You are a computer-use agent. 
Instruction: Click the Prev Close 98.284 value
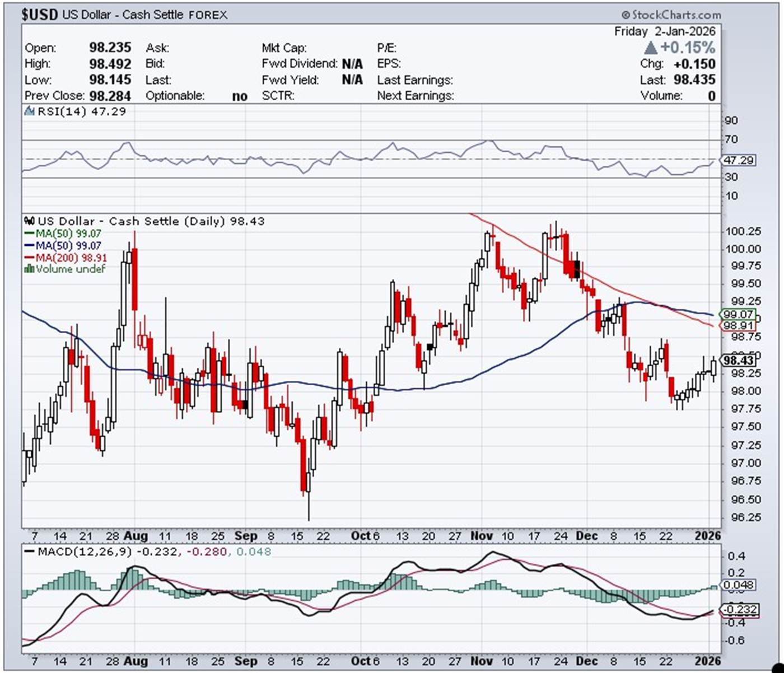pyautogui.click(x=110, y=96)
